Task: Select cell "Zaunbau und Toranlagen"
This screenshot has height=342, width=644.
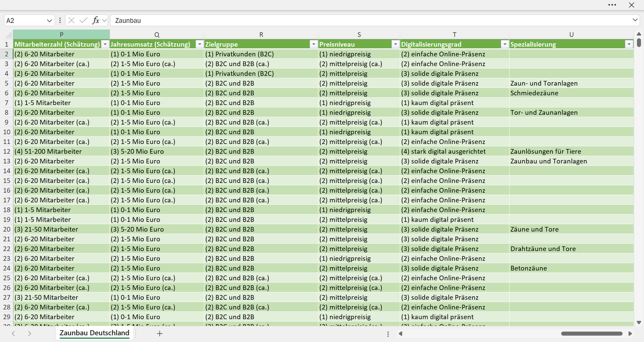Action: [x=571, y=161]
